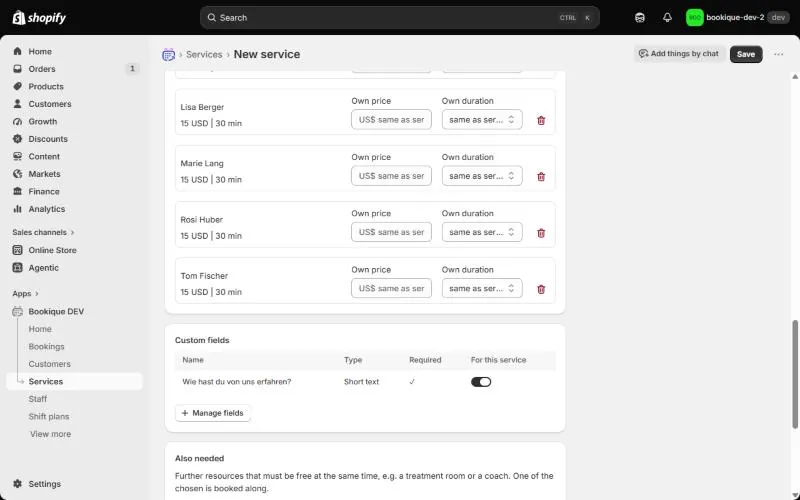This screenshot has height=500, width=800.
Task: Click the Markets globe icon
Action: point(17,174)
